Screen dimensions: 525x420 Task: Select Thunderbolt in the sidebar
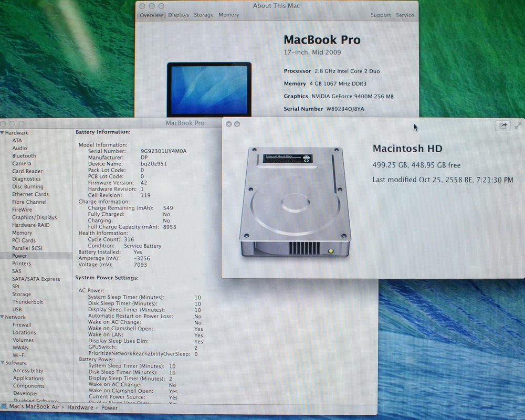pyautogui.click(x=27, y=302)
